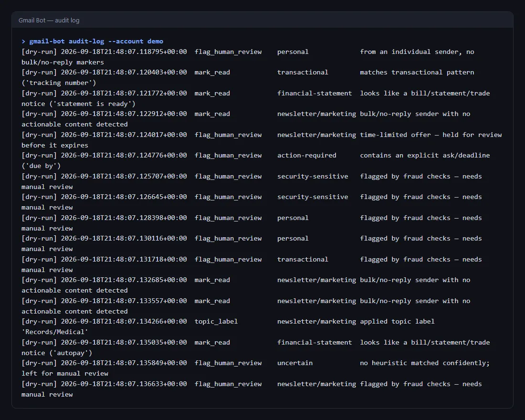The height and width of the screenshot is (420, 525).
Task: Click the command 'gmail-bot audit-log --account demo'
Action: 96,41
